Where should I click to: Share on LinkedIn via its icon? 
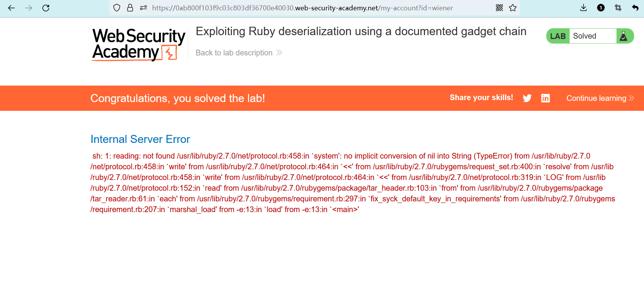[x=546, y=98]
